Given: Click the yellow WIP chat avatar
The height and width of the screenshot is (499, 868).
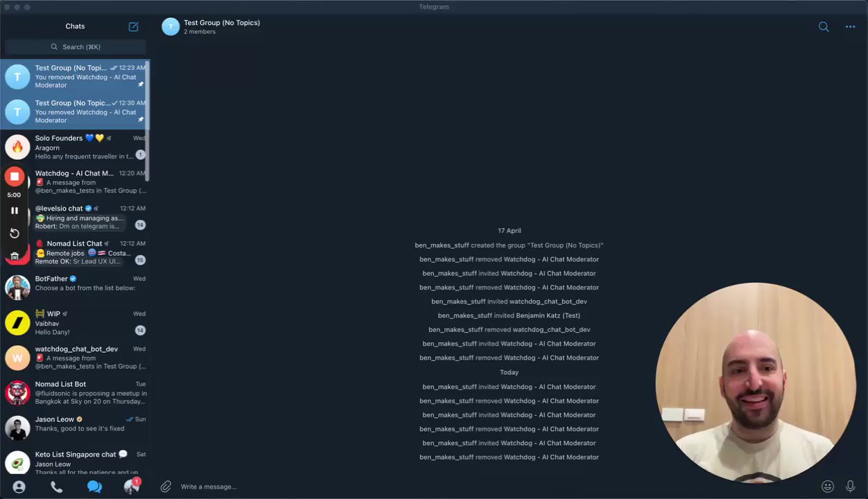Looking at the screenshot, I should [x=17, y=322].
